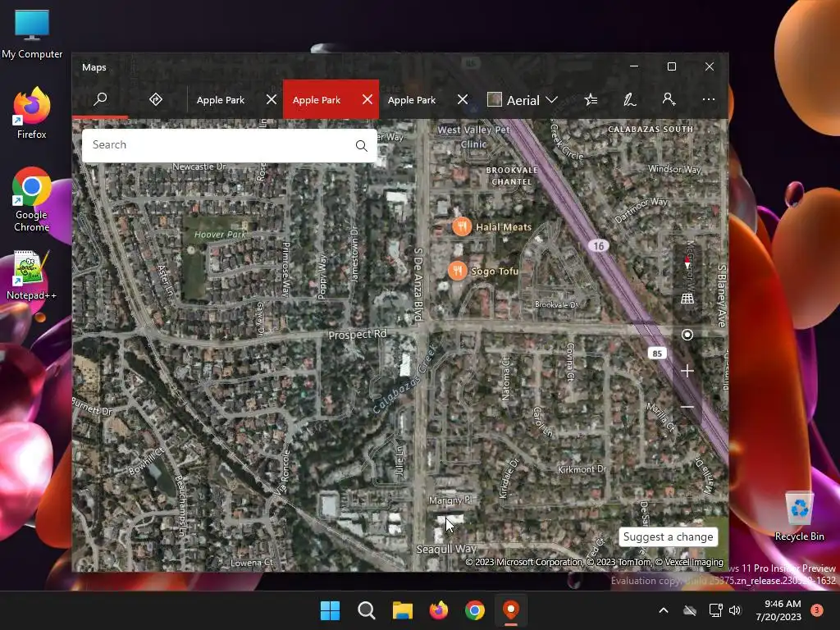Click the Windsor Way street label
The width and height of the screenshot is (840, 630).
674,169
